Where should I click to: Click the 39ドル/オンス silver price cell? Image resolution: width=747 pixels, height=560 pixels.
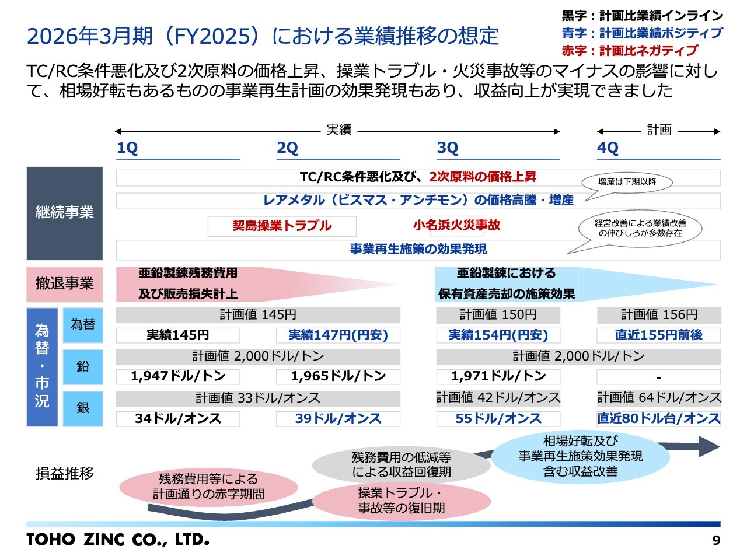338,419
